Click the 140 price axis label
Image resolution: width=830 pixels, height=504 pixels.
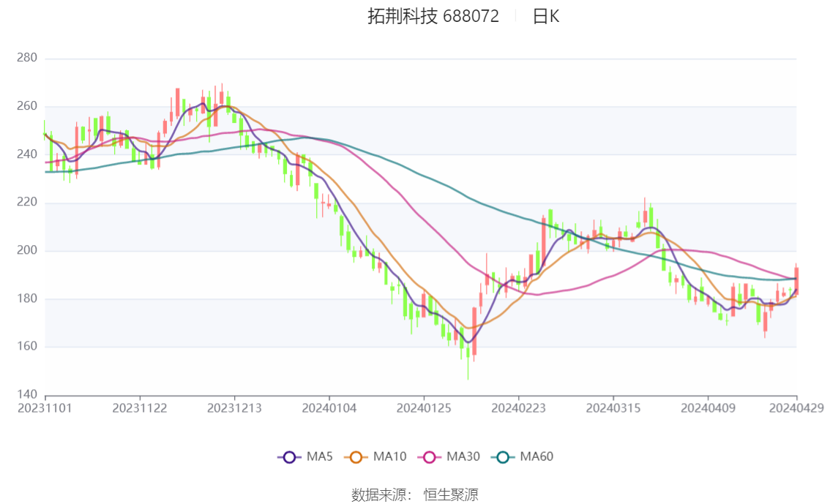(27, 394)
